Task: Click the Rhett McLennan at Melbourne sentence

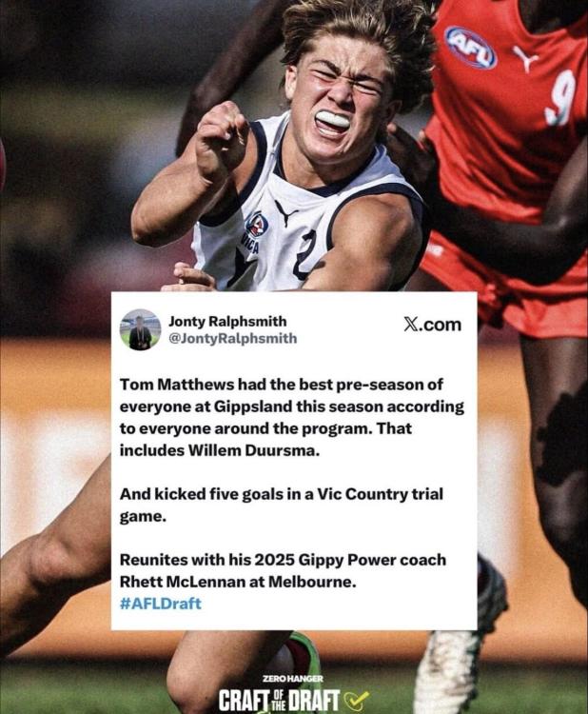Action: [x=283, y=571]
